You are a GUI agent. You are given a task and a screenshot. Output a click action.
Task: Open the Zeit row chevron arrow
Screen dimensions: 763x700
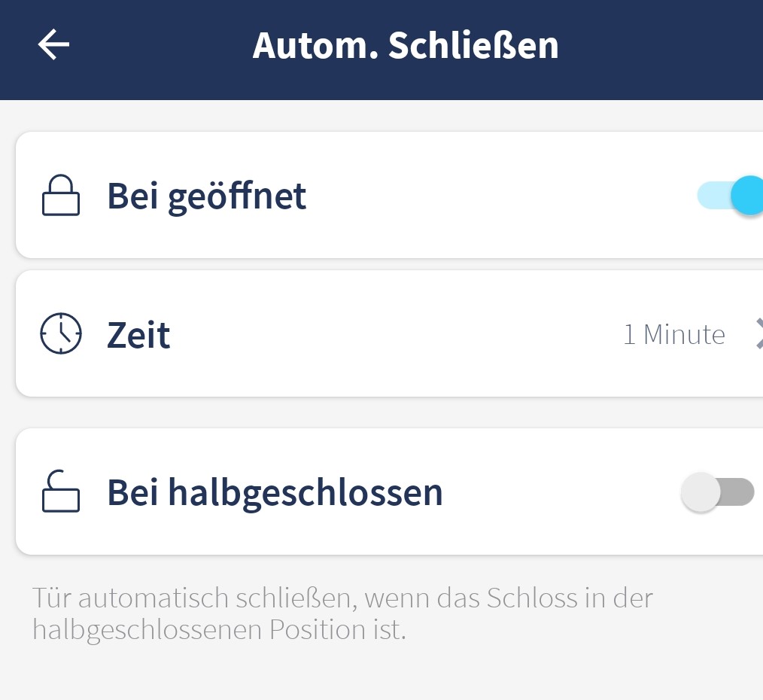[x=759, y=333]
